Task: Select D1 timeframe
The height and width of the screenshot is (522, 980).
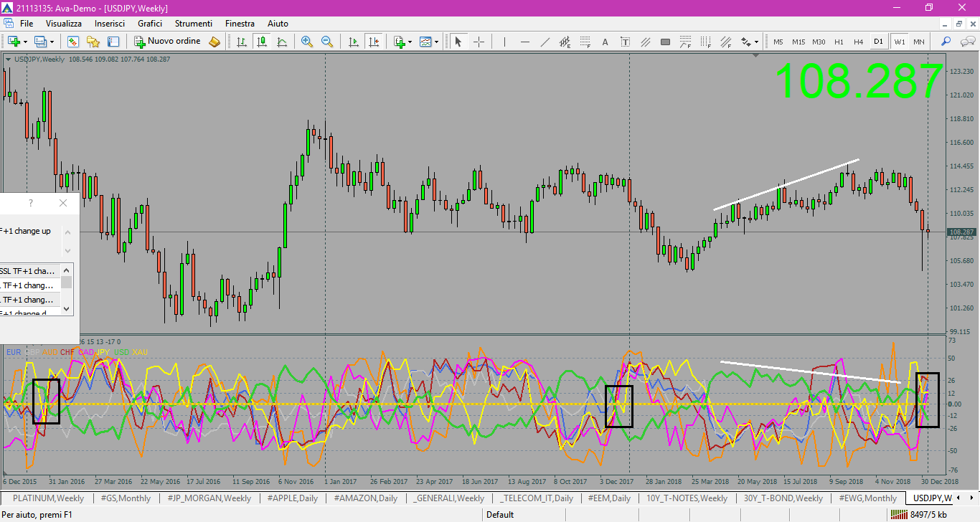Action: (x=878, y=42)
